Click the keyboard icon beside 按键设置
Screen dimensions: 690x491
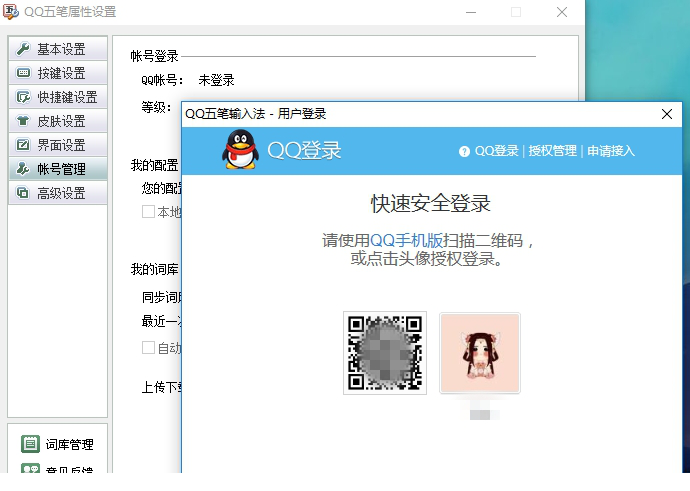[x=22, y=73]
